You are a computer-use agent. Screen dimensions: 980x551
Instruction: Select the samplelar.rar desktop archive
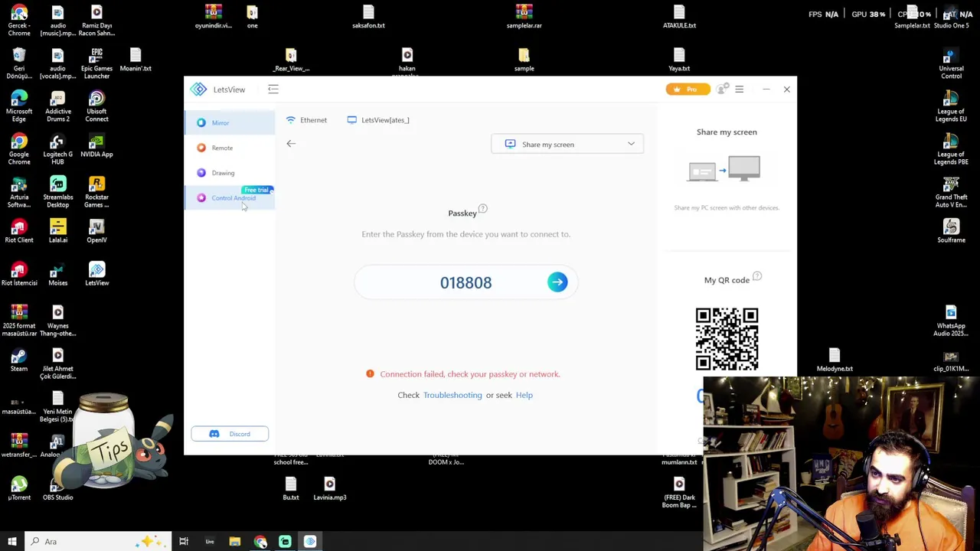(x=524, y=16)
